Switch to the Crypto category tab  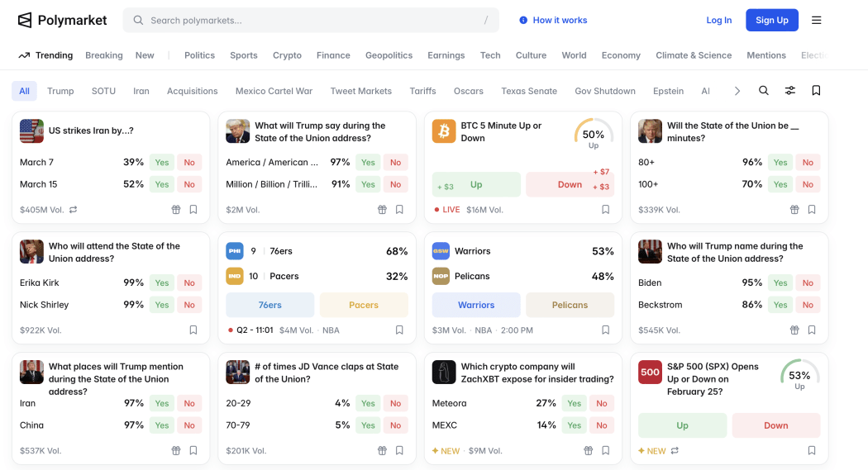point(287,55)
